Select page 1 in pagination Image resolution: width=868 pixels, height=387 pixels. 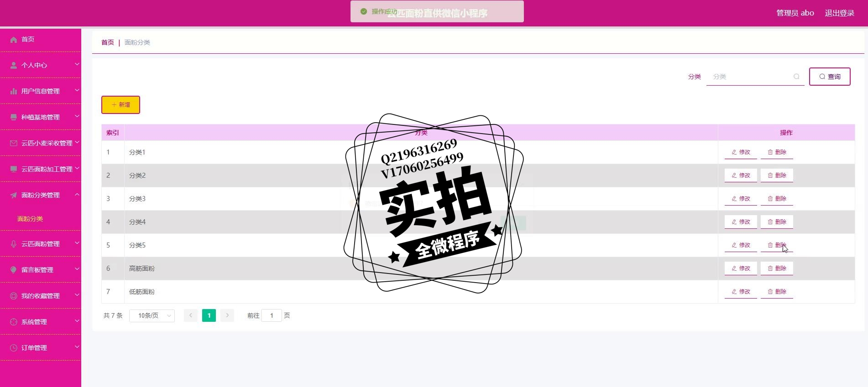(209, 315)
